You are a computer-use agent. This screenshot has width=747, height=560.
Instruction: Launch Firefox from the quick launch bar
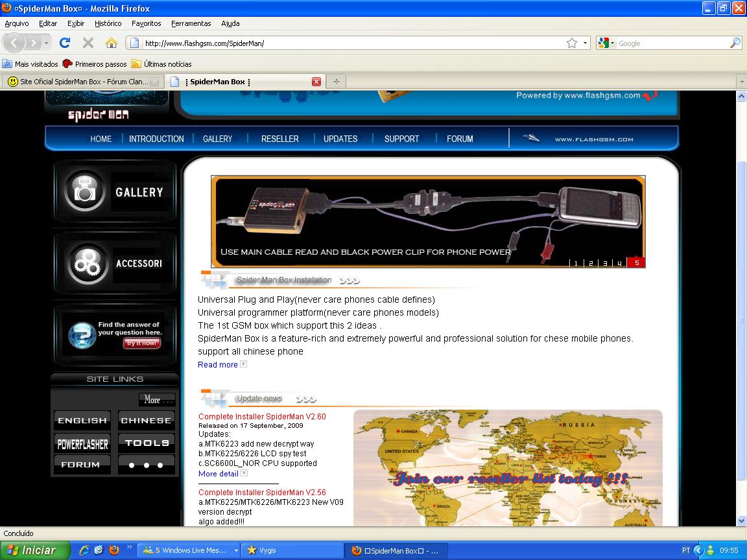coord(114,550)
